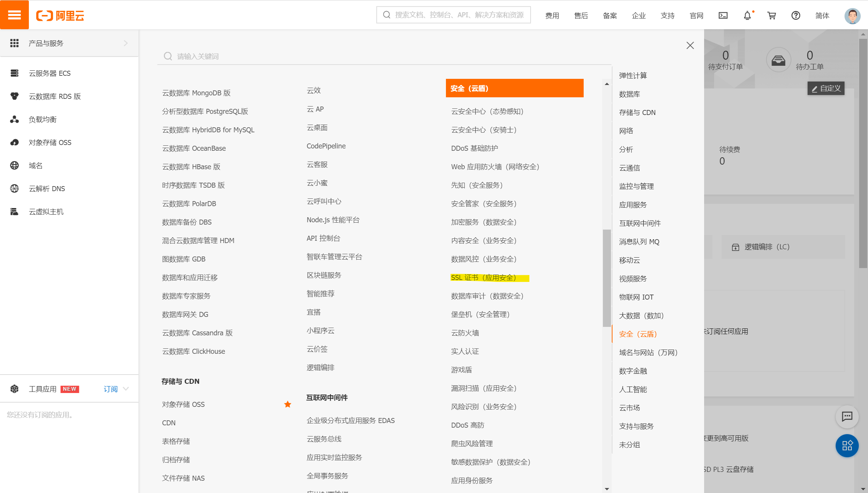Viewport: 868px width, 493px height.
Task: Open SSL 证书 (应用安全)
Action: pos(484,277)
